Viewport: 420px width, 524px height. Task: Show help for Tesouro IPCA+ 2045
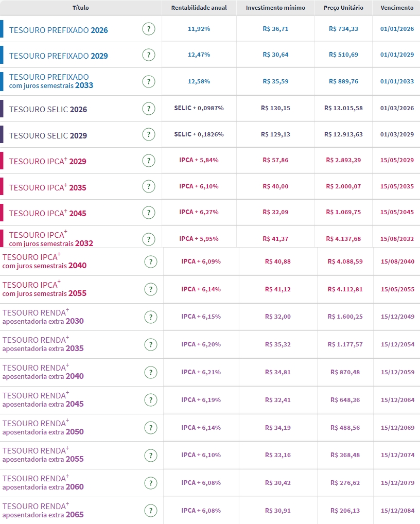148,213
